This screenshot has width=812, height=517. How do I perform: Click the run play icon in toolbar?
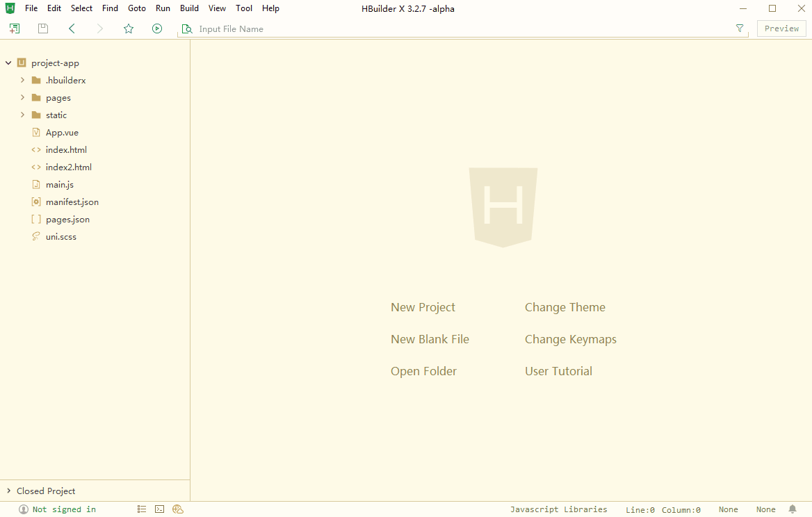157,28
